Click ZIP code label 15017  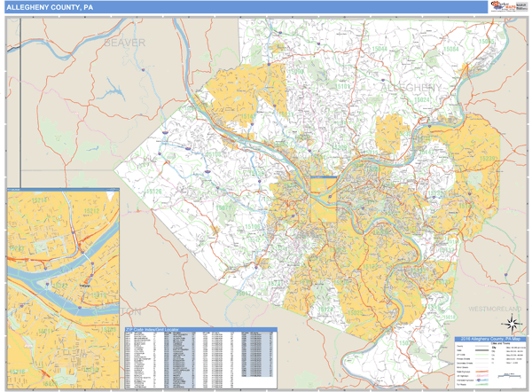[243, 294]
